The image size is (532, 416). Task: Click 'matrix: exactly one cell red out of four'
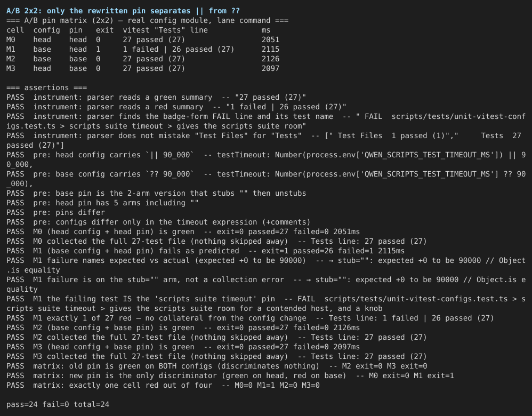coord(163,385)
